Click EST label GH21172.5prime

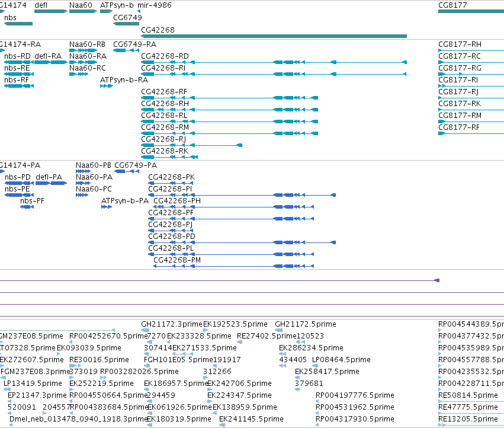(306, 324)
